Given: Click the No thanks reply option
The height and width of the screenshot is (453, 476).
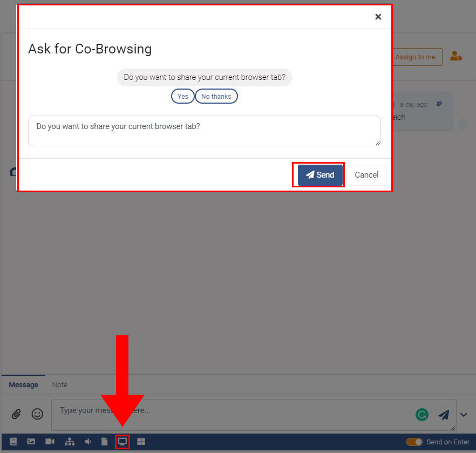Looking at the screenshot, I should coord(216,96).
